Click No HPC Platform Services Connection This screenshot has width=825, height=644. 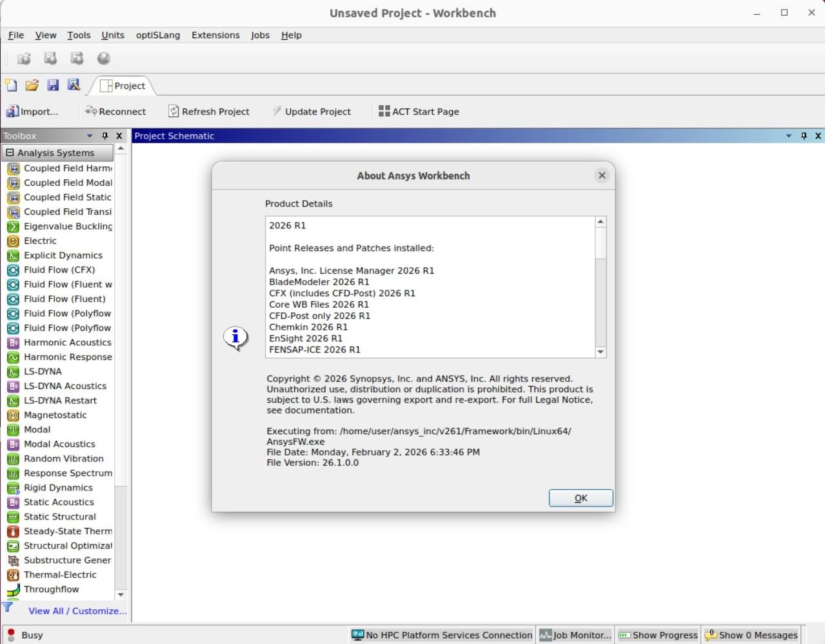(442, 635)
